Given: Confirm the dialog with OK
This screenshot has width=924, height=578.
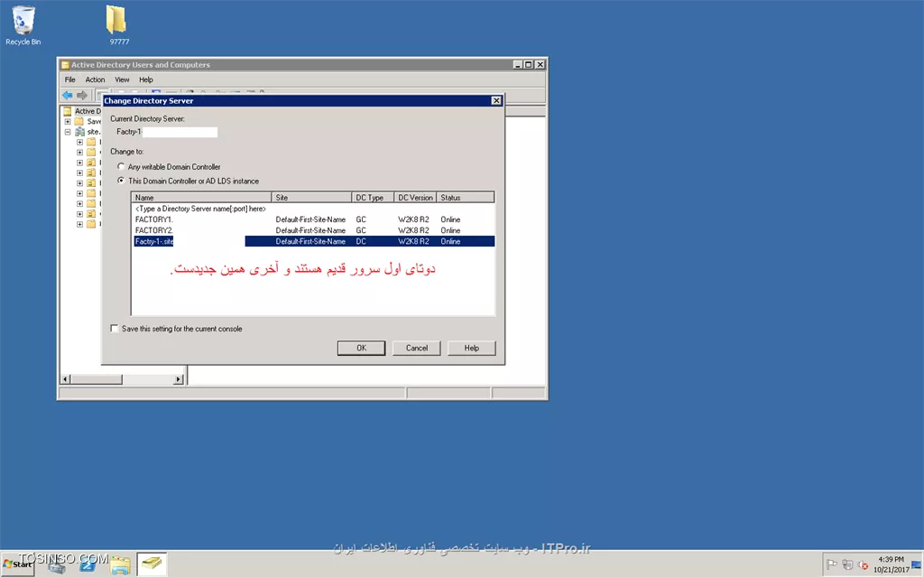Looking at the screenshot, I should coord(361,348).
